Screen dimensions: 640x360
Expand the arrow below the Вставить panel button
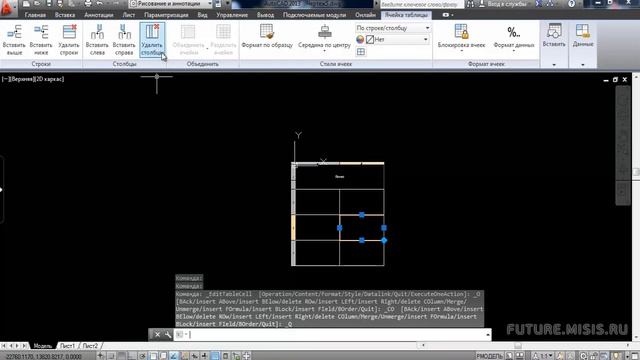point(554,64)
